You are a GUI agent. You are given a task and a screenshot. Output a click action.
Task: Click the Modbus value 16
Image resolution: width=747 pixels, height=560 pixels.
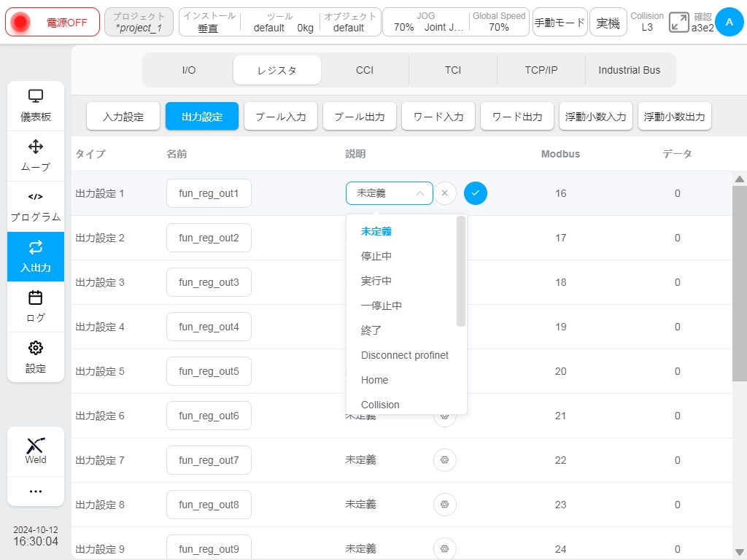click(x=561, y=193)
